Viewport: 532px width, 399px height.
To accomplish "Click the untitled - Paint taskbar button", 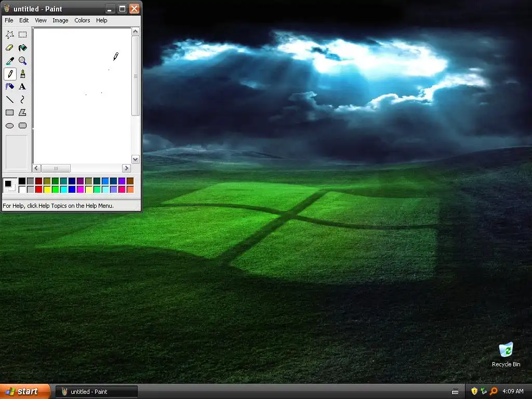I will click(x=97, y=392).
